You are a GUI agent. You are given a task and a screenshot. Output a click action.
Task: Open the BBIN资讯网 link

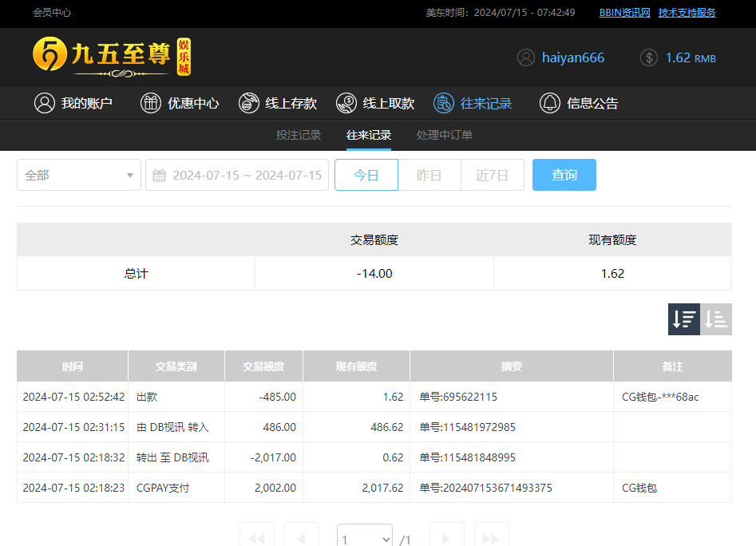point(623,13)
